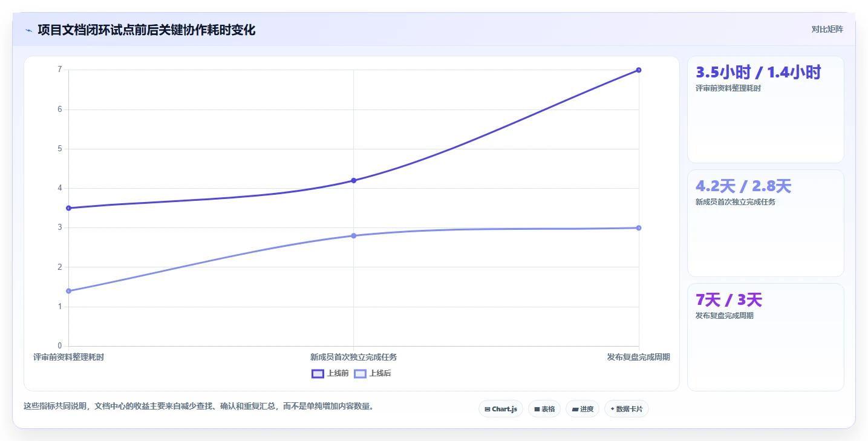The height and width of the screenshot is (441, 868).
Task: Toggle the 上线后 legend series
Action: [373, 373]
